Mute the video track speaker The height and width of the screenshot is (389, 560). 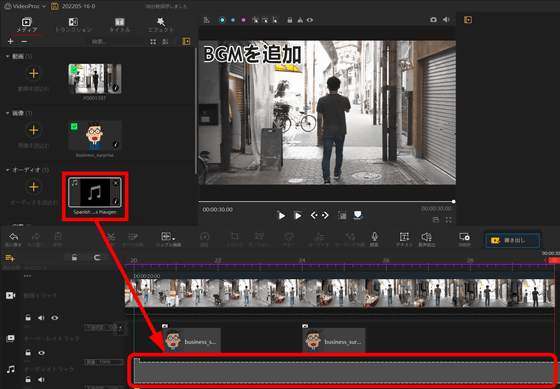tap(41, 318)
